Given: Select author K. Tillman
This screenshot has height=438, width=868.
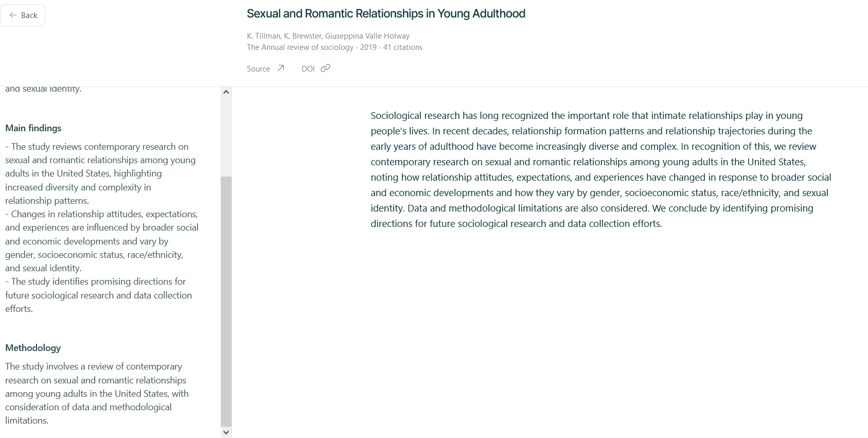Looking at the screenshot, I should pyautogui.click(x=263, y=36).
